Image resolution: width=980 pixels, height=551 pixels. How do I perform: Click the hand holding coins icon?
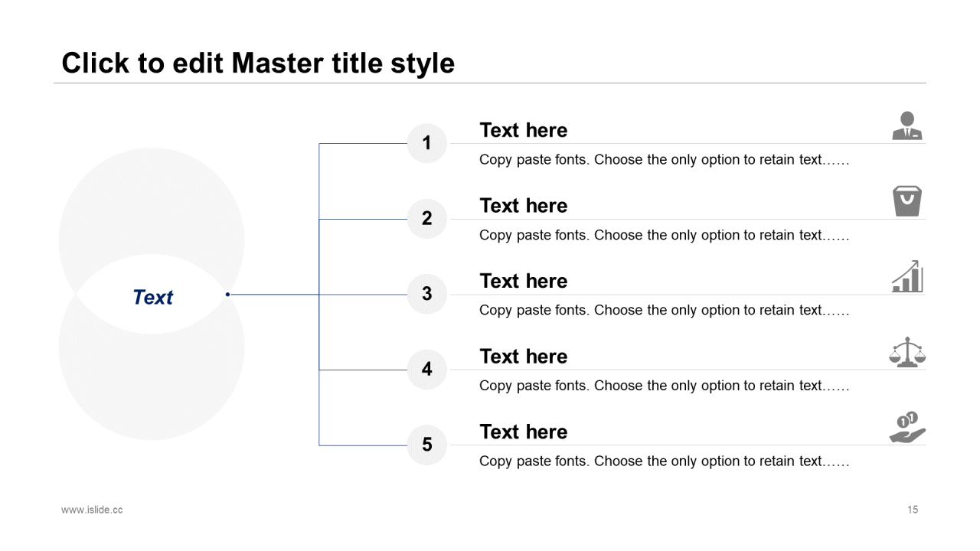click(907, 427)
